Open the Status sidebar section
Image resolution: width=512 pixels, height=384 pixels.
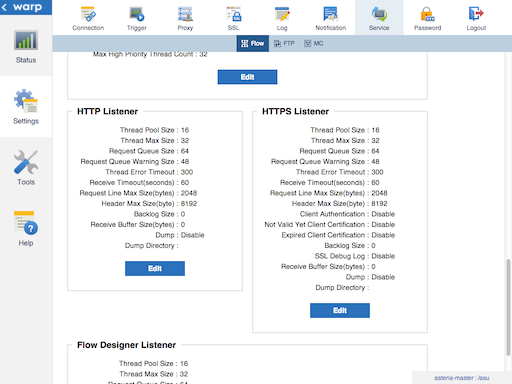coord(26,47)
